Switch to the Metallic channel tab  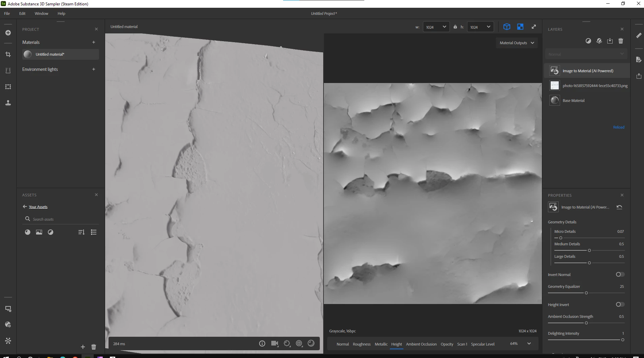pos(381,344)
